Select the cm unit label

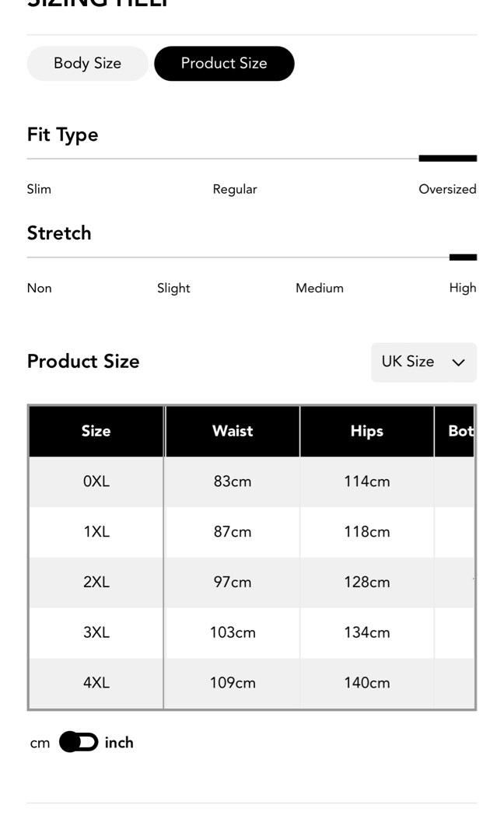click(40, 744)
